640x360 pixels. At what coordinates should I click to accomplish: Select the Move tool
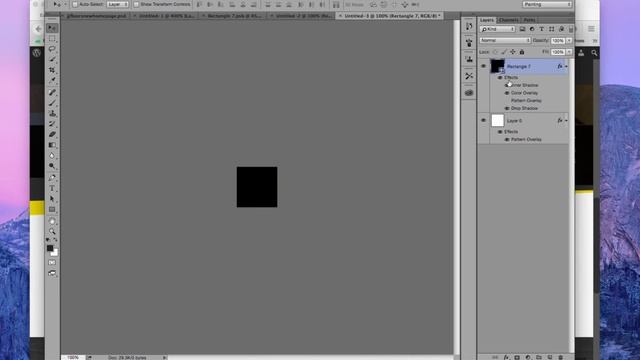pos(52,28)
